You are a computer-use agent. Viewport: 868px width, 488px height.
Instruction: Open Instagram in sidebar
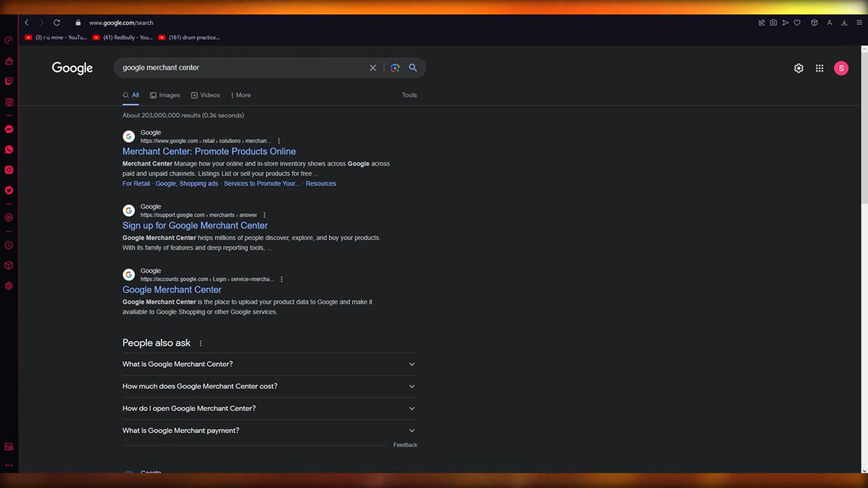tap(9, 170)
